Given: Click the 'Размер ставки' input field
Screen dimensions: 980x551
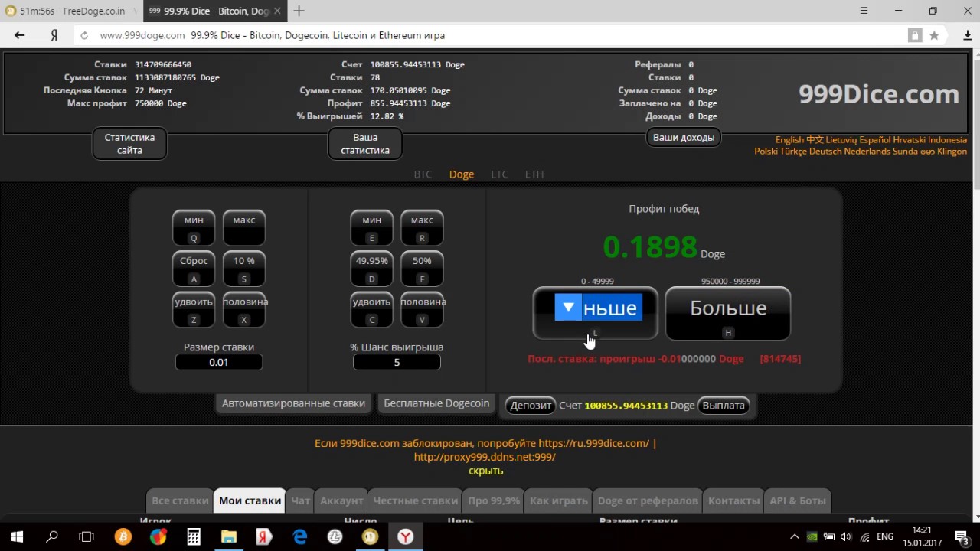Looking at the screenshot, I should 219,362.
